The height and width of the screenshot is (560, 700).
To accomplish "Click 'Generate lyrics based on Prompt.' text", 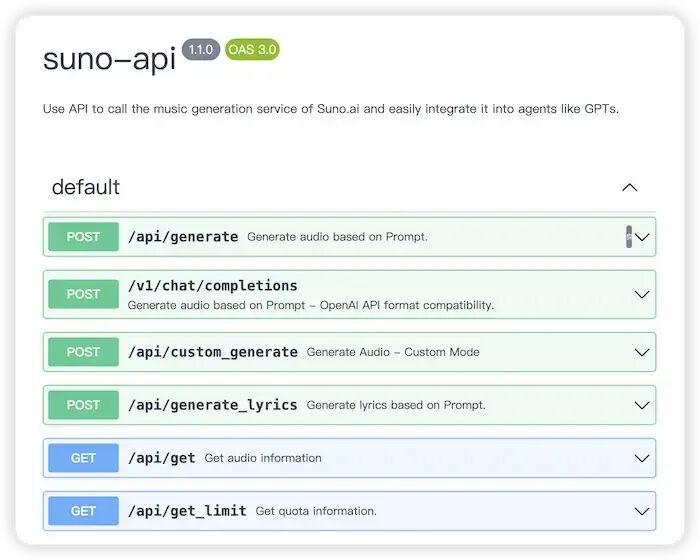I will click(396, 405).
